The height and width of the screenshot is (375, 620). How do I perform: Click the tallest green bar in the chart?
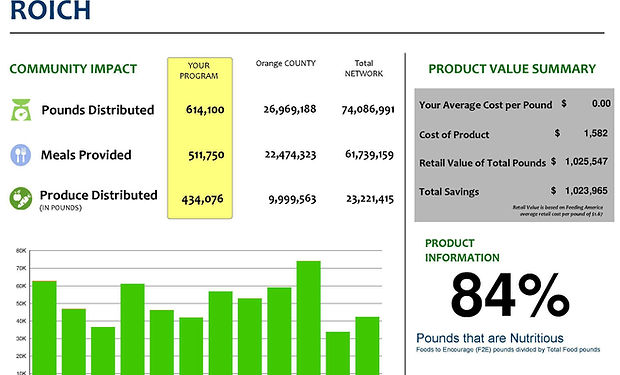click(308, 318)
